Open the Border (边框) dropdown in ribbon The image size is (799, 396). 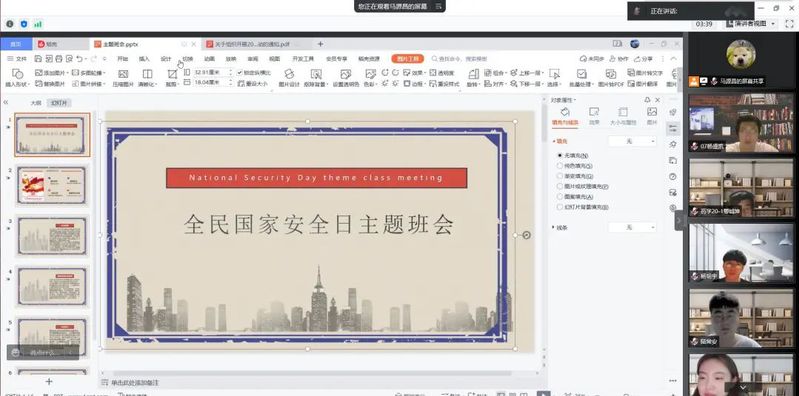pos(414,84)
